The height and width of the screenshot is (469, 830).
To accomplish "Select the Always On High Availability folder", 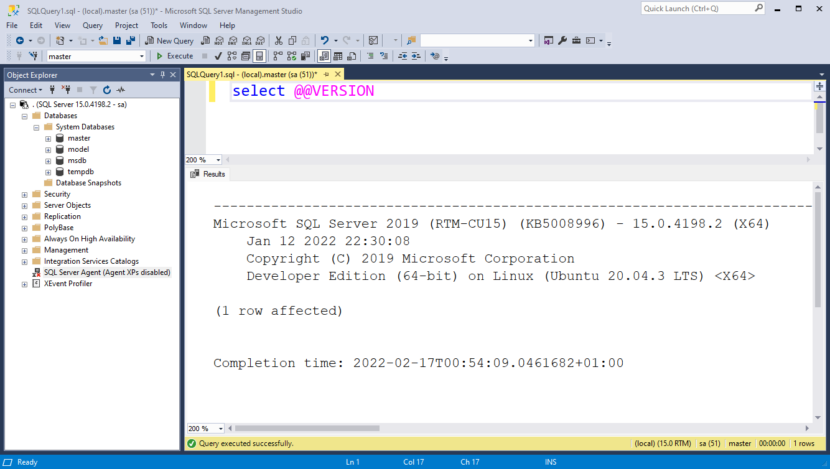I will (89, 239).
